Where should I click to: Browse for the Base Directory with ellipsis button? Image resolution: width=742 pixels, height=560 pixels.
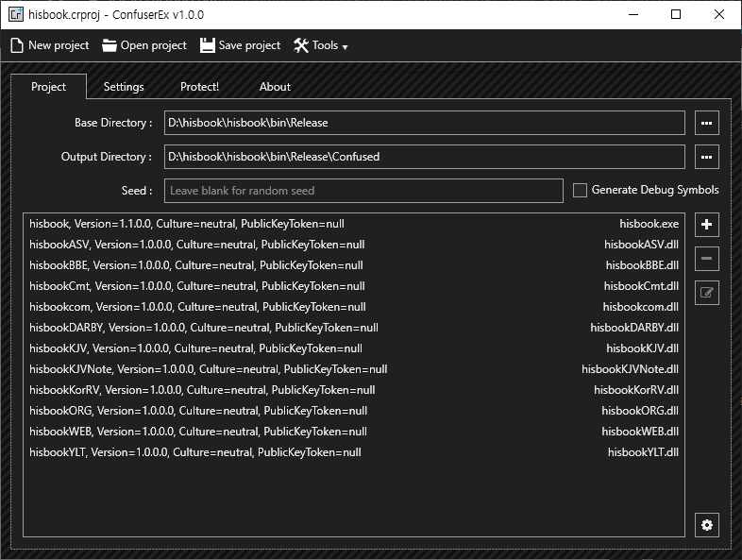[706, 123]
